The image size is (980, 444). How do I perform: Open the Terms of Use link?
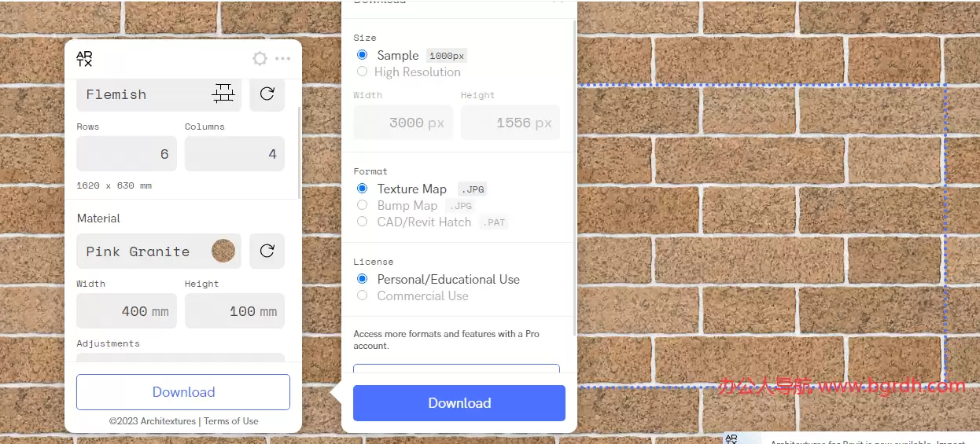pos(231,421)
